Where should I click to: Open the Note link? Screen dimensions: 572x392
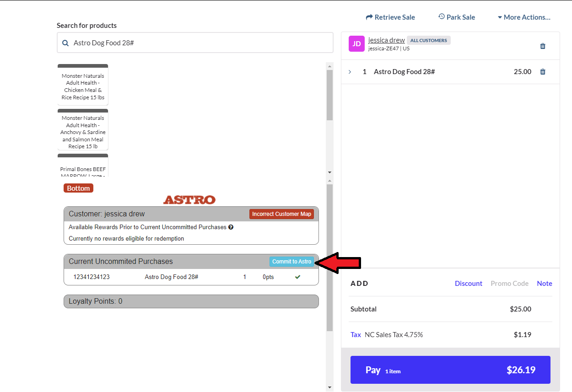(544, 284)
